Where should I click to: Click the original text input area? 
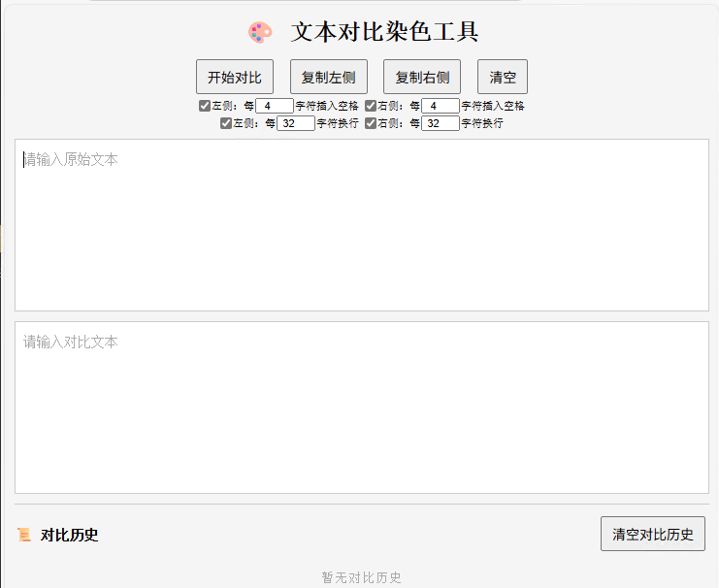pyautogui.click(x=362, y=225)
